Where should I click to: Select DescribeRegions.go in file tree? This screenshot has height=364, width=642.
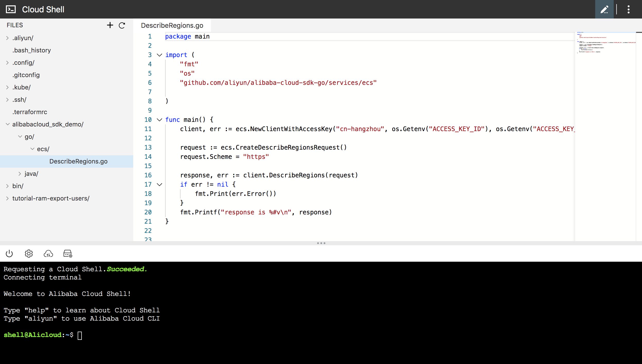click(x=78, y=161)
